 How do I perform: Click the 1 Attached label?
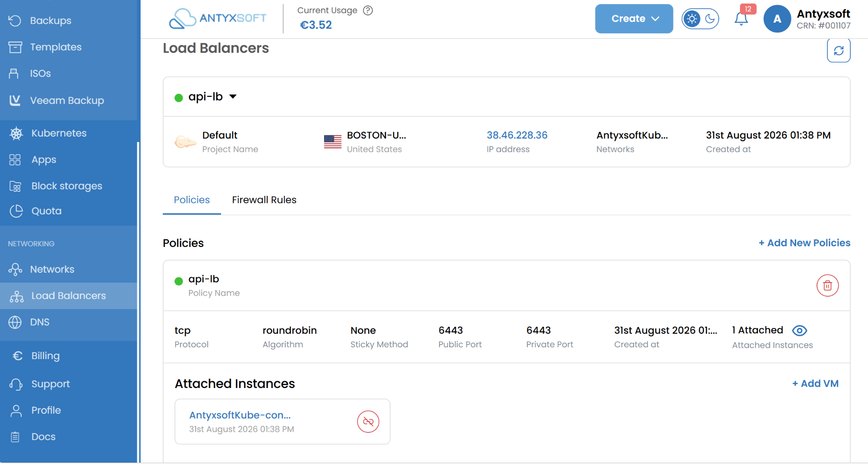coord(758,330)
